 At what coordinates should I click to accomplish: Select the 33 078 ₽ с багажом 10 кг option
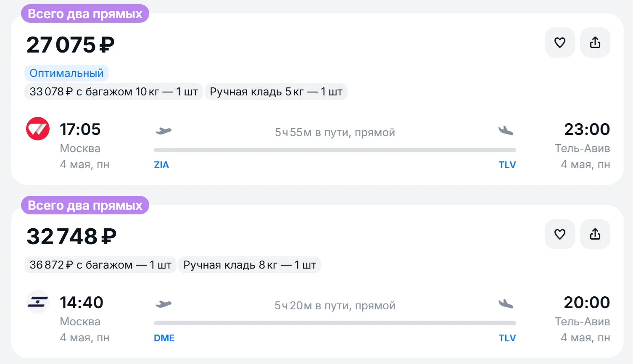pyautogui.click(x=113, y=92)
